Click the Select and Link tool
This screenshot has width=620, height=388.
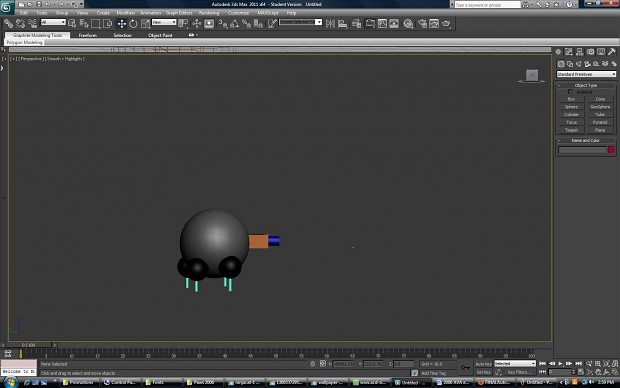tap(8, 24)
